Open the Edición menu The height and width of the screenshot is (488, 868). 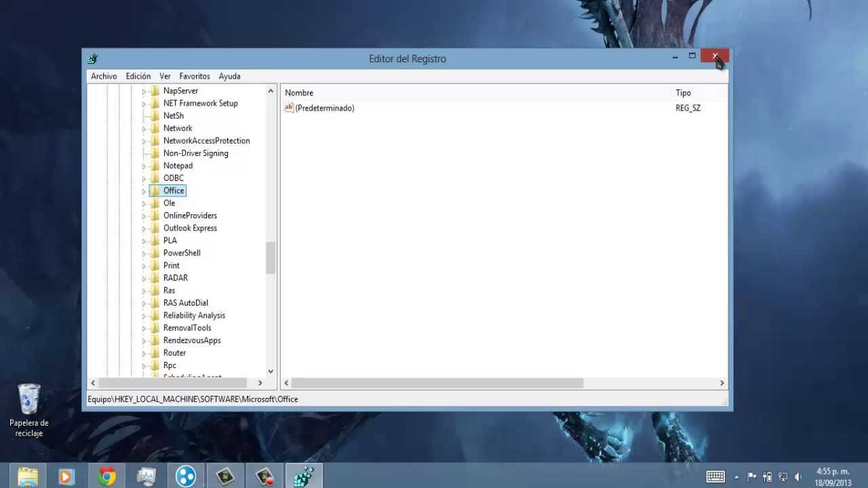[138, 77]
